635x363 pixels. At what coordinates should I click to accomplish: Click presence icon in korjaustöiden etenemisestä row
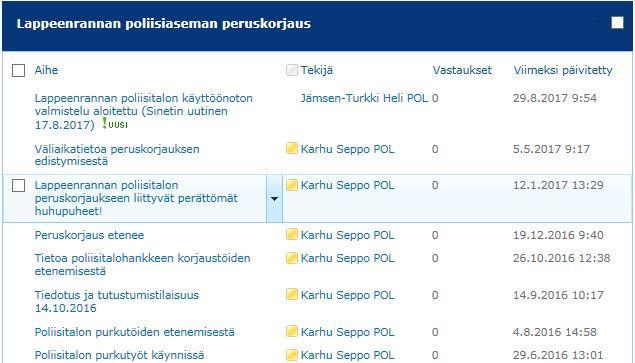pos(292,258)
